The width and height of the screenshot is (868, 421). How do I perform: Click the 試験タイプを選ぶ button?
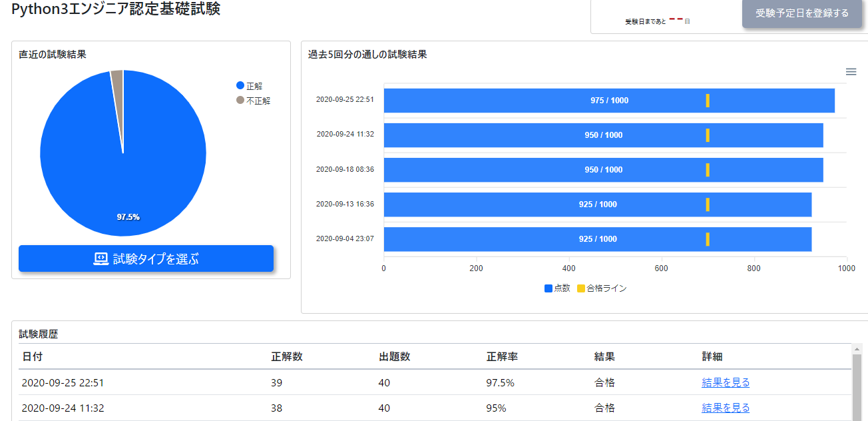pos(146,258)
